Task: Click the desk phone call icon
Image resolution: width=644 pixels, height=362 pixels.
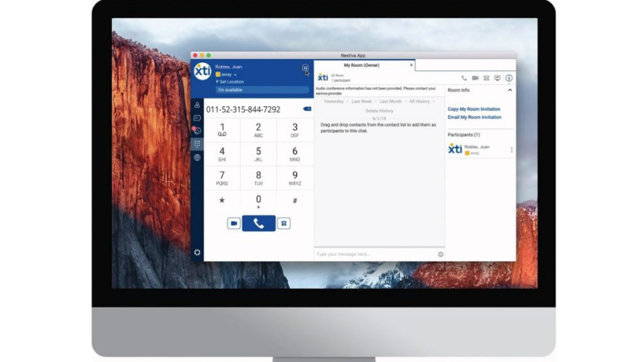Action: [x=283, y=223]
